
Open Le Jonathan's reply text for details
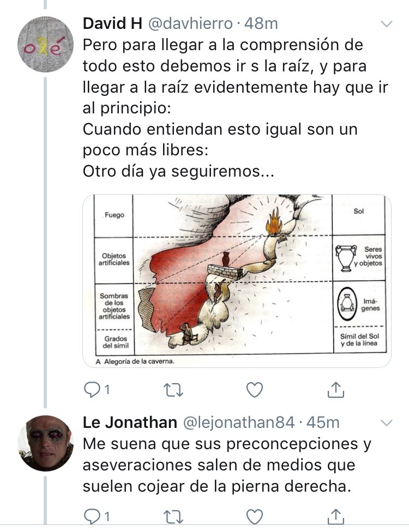(227, 465)
